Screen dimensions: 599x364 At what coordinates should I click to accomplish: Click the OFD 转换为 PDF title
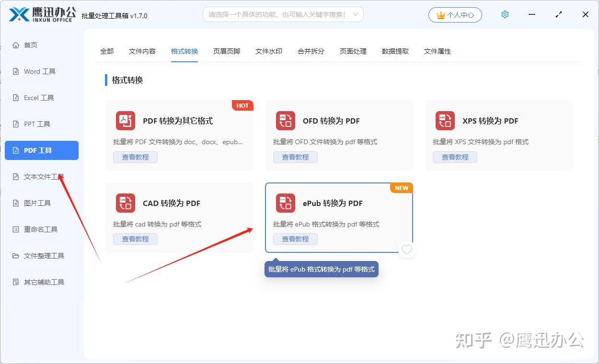tap(331, 121)
